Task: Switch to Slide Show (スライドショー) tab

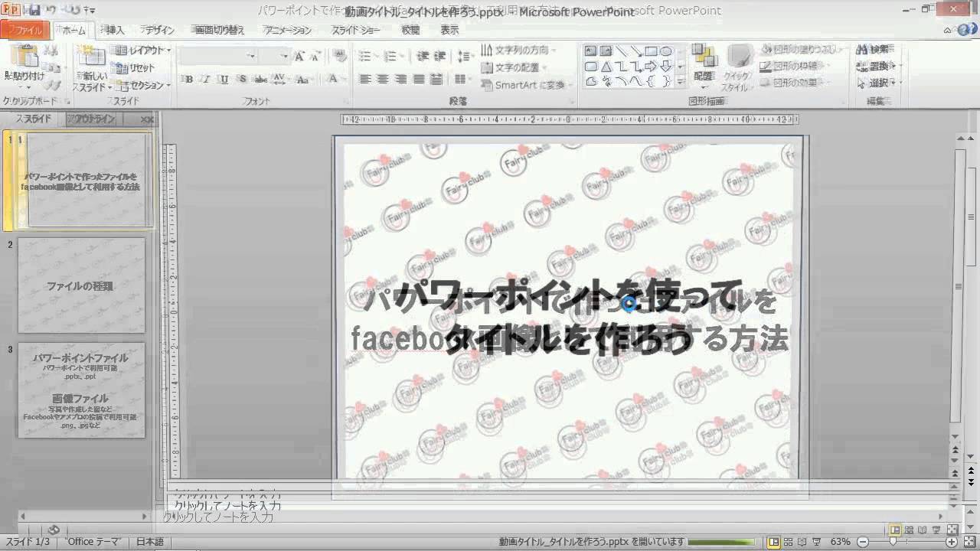Action: tap(355, 31)
